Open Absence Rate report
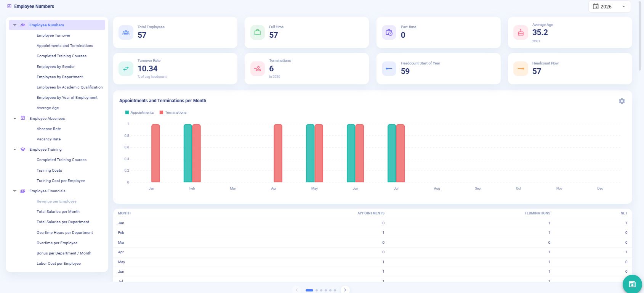This screenshot has height=293, width=644. pos(49,129)
